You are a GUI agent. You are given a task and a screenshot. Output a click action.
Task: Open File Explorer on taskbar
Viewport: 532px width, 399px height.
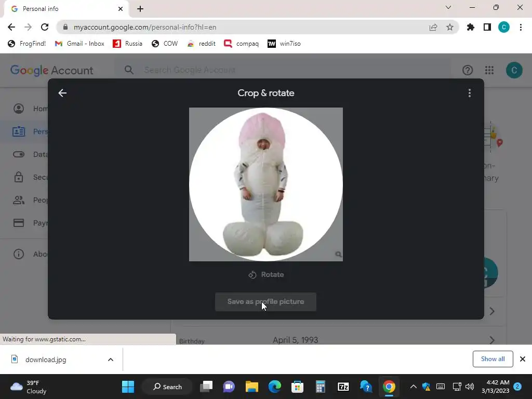click(x=252, y=387)
